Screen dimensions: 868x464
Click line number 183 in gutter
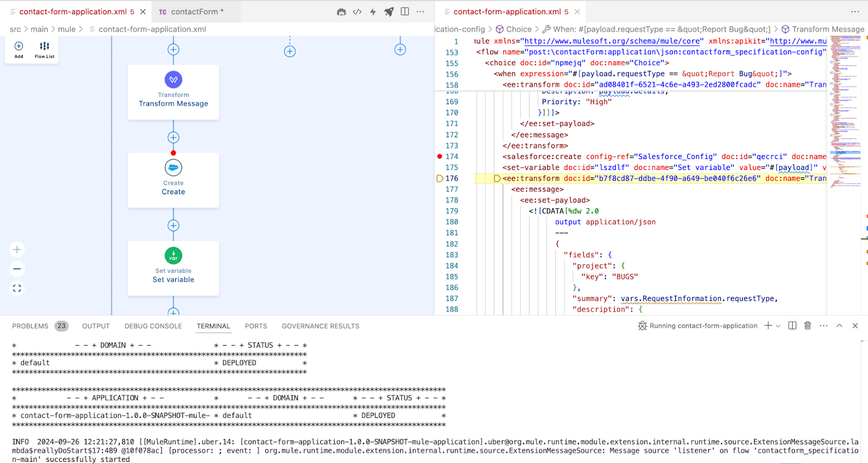(x=452, y=255)
